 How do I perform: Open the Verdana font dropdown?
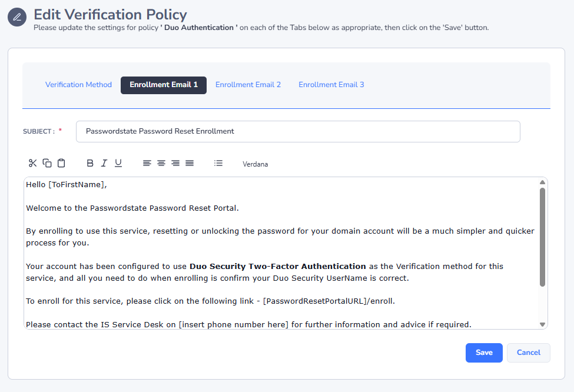coord(255,164)
